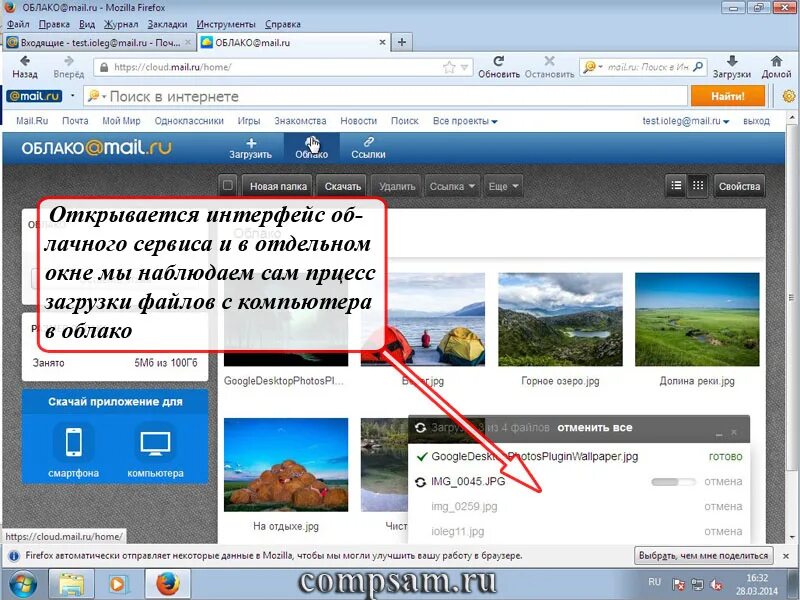Click the orange Найти! button
This screenshot has height=600, width=800.
(728, 96)
